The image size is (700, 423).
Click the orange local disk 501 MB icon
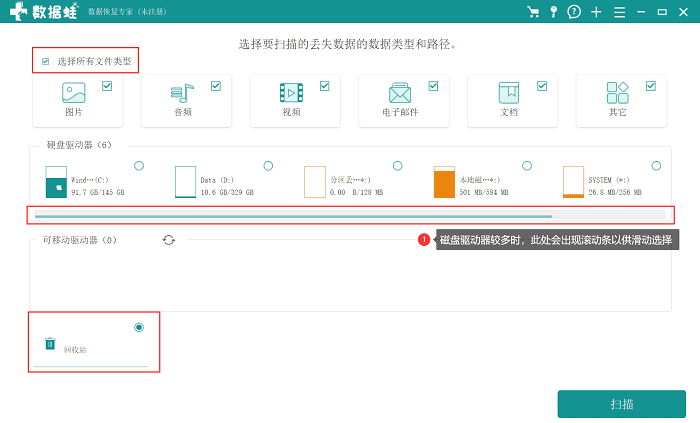pyautogui.click(x=444, y=182)
